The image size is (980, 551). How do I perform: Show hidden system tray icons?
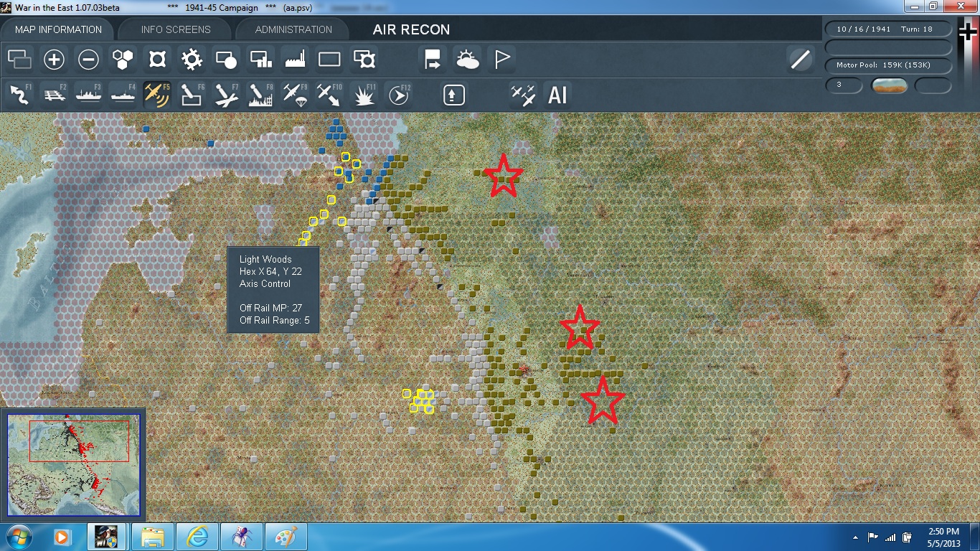coord(855,537)
